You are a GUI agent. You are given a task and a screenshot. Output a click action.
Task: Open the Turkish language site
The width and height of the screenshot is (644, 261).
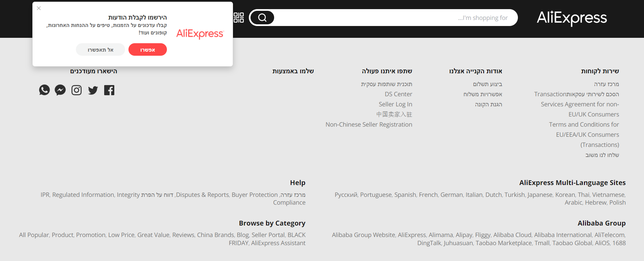pos(515,195)
